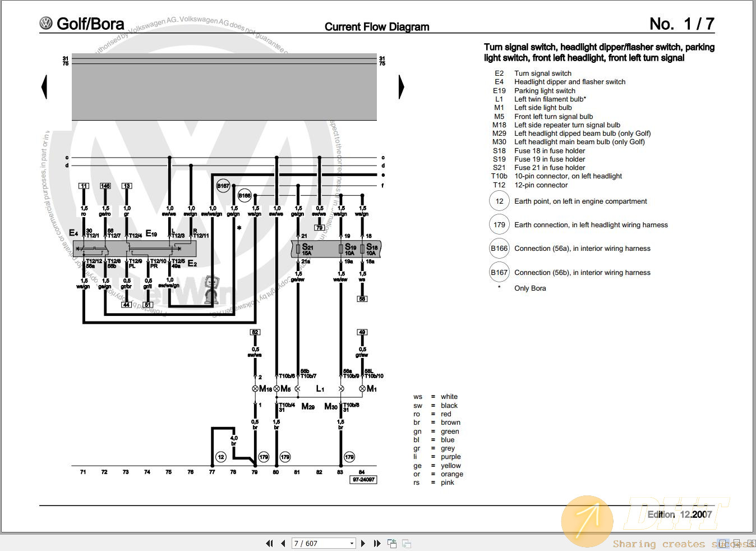756x551 pixels.
Task: Click diagram number label 97-24097
Action: 364,480
